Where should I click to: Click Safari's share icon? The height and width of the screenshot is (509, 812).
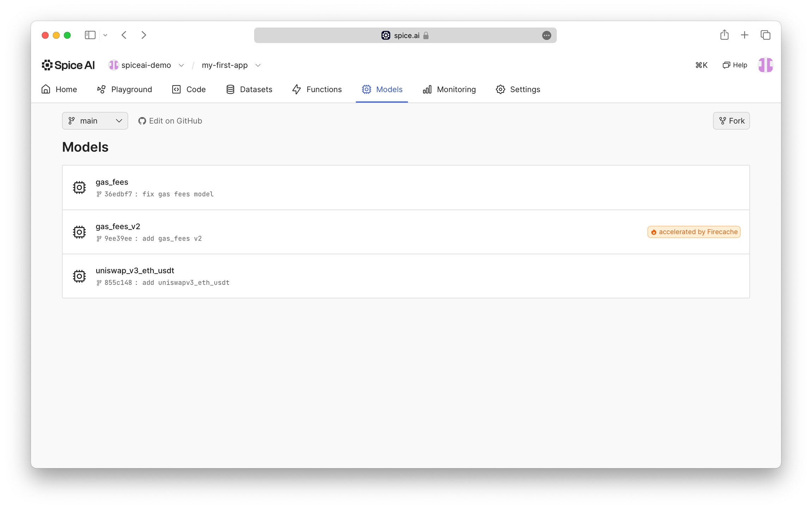pyautogui.click(x=724, y=35)
